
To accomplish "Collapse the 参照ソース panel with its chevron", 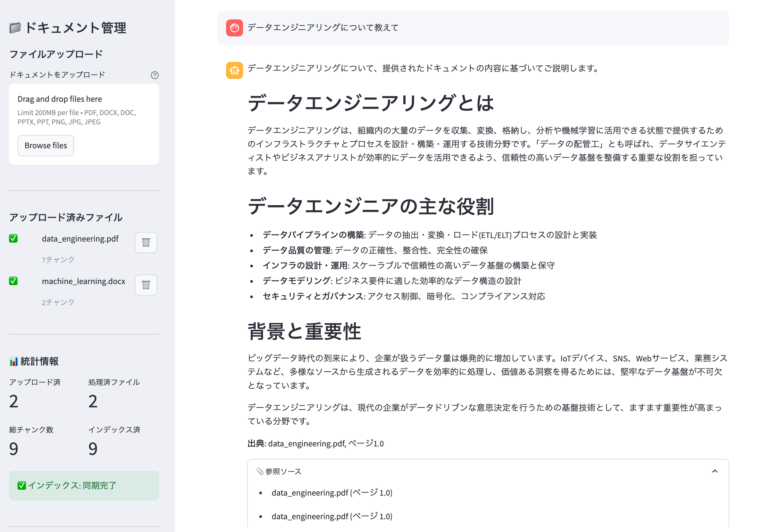I will click(x=715, y=471).
